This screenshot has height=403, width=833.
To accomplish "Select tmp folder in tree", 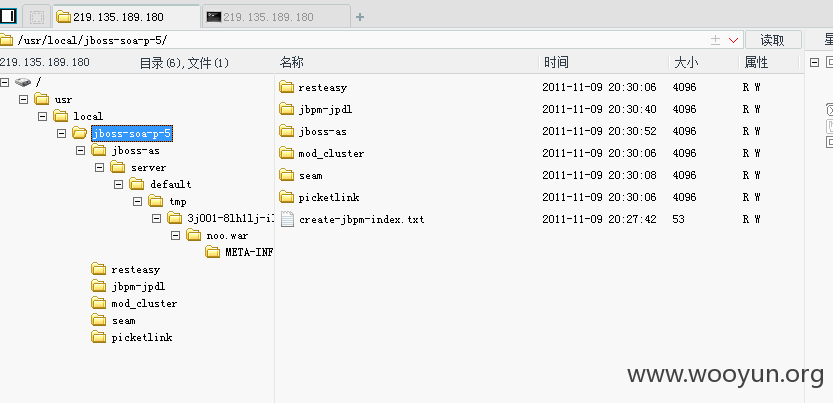I will point(178,202).
